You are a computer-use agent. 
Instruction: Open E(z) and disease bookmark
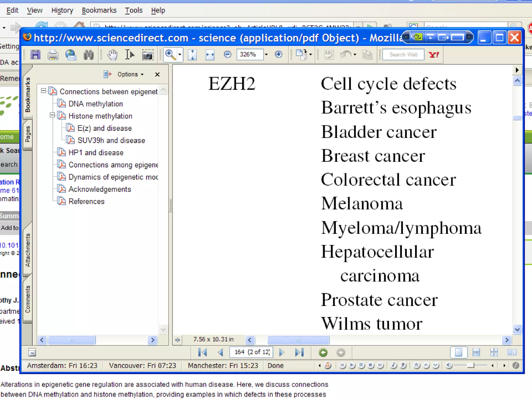point(104,128)
